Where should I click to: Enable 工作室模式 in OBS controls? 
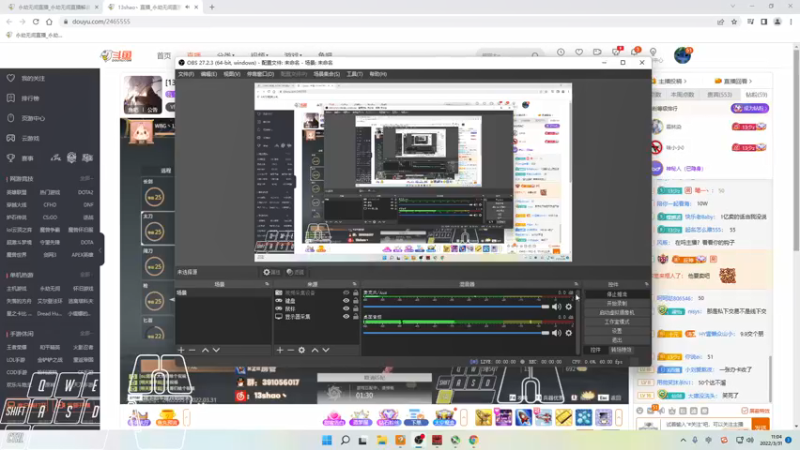coord(617,322)
